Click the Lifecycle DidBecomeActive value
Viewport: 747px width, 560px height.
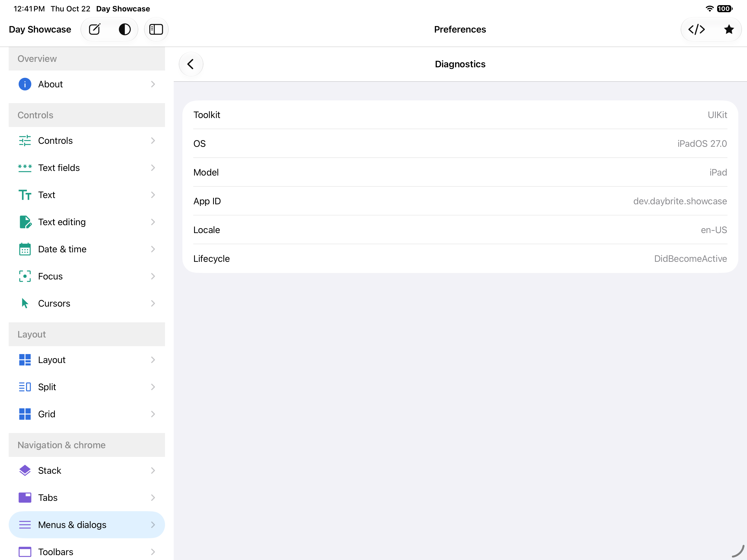pos(690,259)
